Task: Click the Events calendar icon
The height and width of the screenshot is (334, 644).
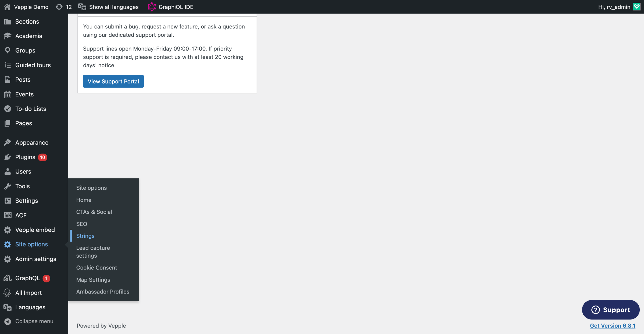Action: pyautogui.click(x=8, y=94)
